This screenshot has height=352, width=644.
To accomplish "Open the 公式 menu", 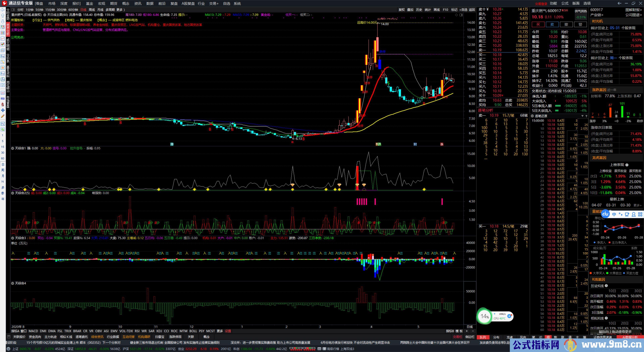I will [565, 3].
